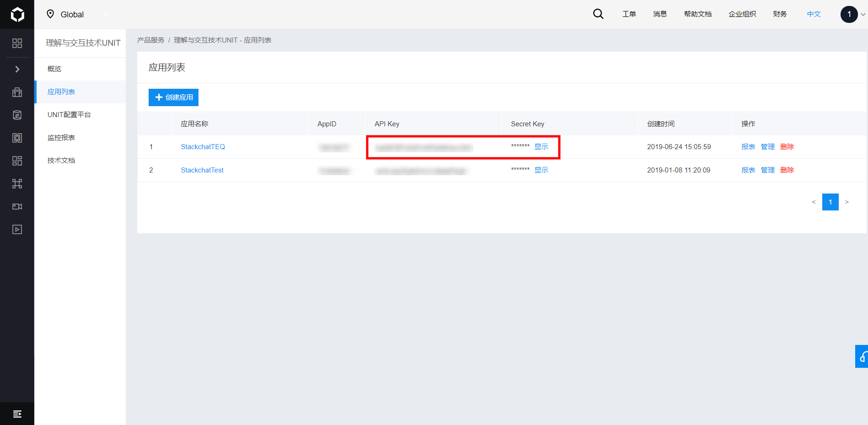Viewport: 868px width, 425px height.
Task: Click the 创建应用 button
Action: coord(173,97)
